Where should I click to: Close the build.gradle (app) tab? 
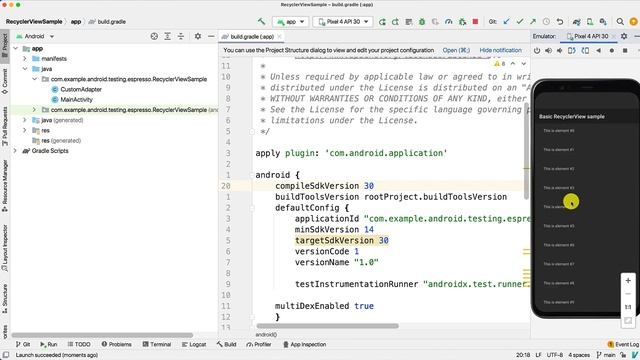(x=280, y=36)
